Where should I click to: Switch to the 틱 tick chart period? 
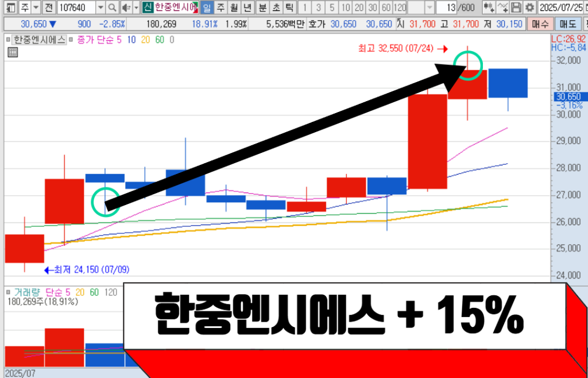tap(289, 7)
